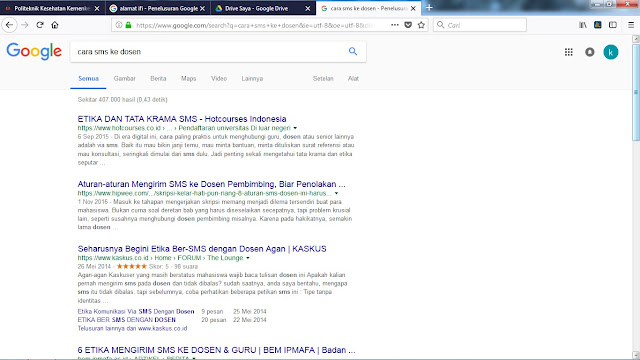The height and width of the screenshot is (360, 640).
Task: Open the Lainnya menu
Action: click(x=252, y=78)
